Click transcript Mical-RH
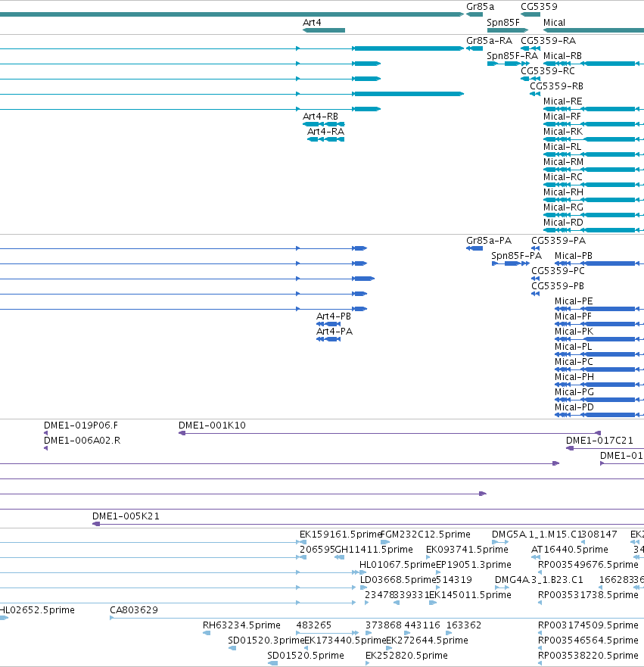The height and width of the screenshot is (667, 644). [593, 200]
